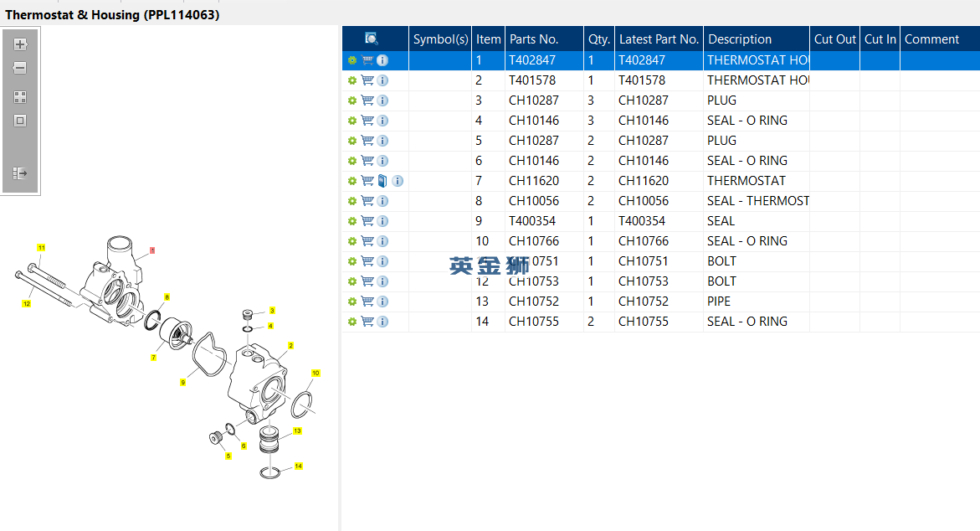Click the Symbol(s) column header
980x531 pixels.
440,39
